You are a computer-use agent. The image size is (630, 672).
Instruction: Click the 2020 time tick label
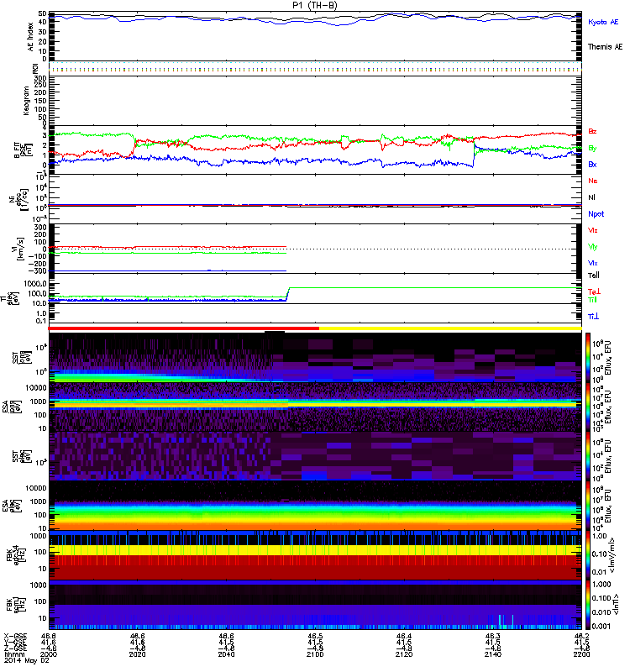(x=138, y=654)
